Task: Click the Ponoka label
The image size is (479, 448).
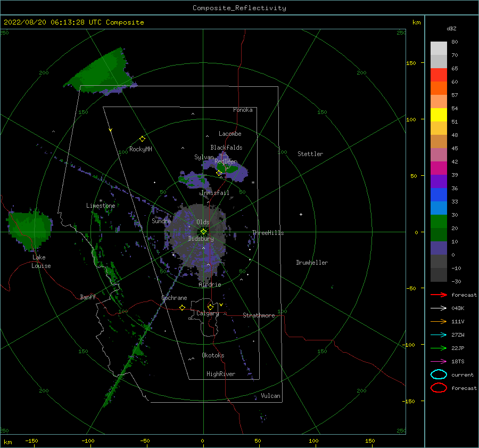Action: tap(243, 110)
